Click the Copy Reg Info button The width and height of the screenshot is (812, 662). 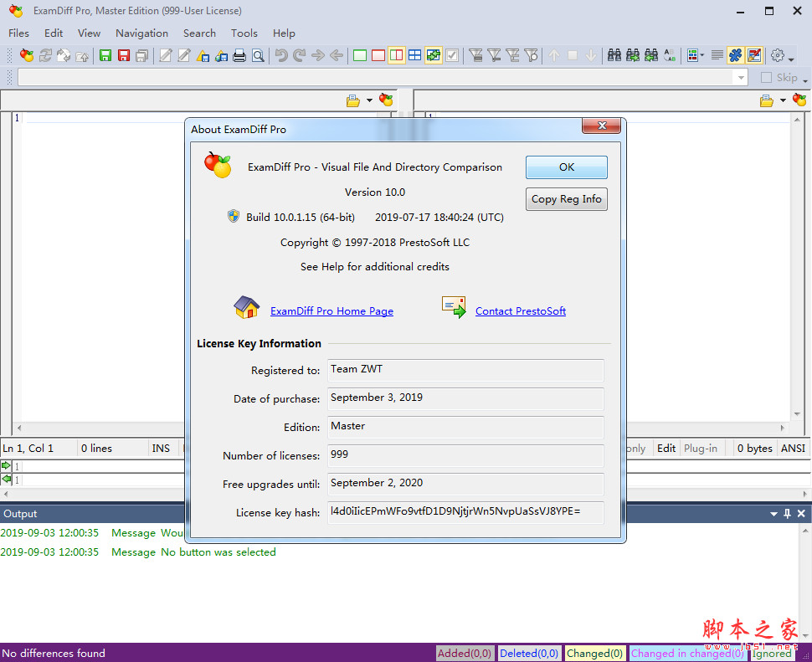point(567,199)
